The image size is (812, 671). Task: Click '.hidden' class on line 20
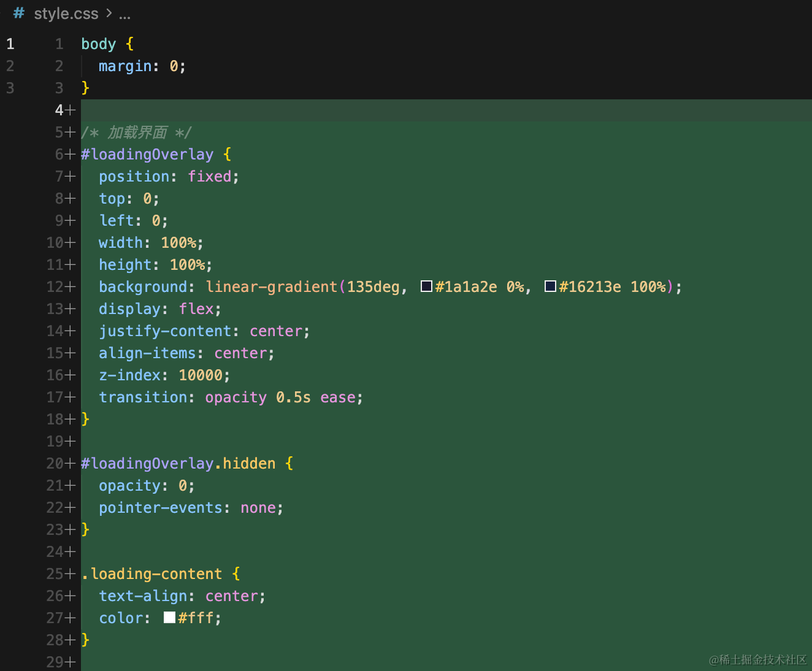(245, 464)
